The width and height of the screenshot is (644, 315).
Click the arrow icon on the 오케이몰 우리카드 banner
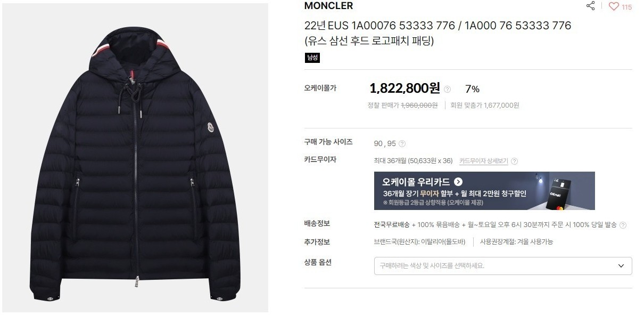coord(458,181)
